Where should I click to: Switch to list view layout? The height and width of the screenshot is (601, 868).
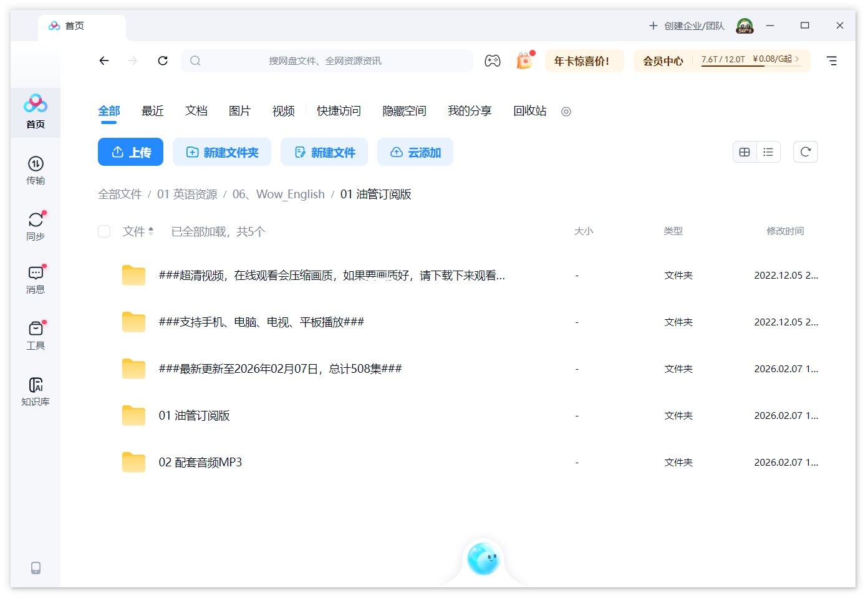768,151
